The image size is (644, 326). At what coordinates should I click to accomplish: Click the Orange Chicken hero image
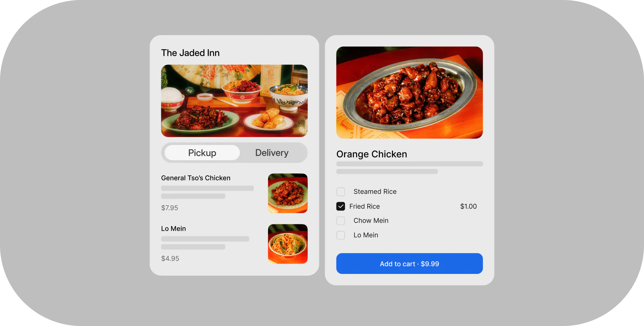pos(409,93)
